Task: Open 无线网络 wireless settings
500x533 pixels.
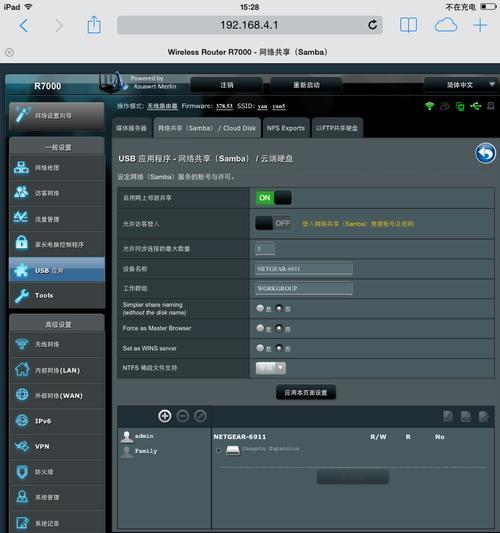Action: click(x=57, y=344)
